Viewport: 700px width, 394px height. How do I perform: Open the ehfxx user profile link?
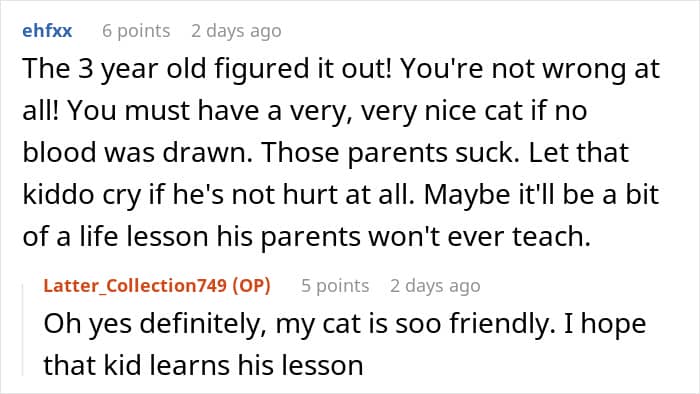47,31
